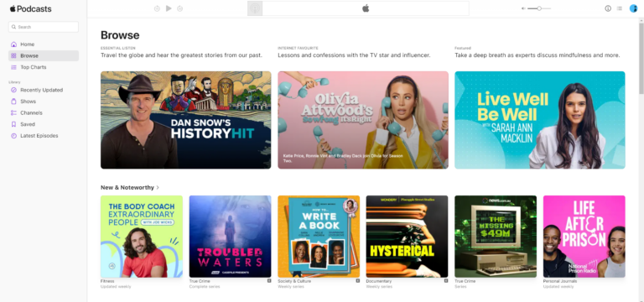Open Channels in the Library
This screenshot has height=302, width=644.
[44, 113]
